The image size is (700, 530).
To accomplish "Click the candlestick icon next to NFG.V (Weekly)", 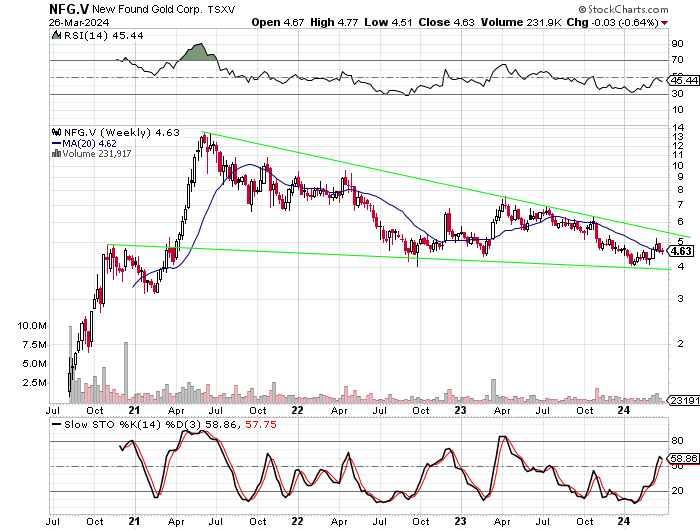I will pos(56,132).
